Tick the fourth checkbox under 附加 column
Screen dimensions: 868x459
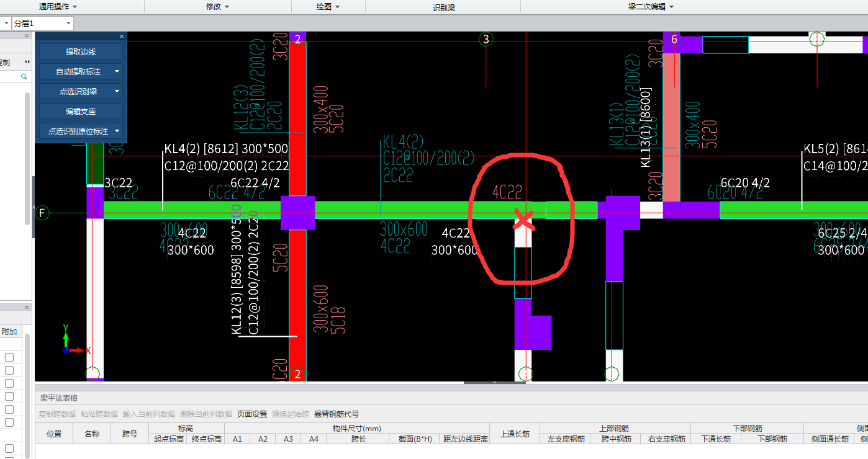coord(10,396)
